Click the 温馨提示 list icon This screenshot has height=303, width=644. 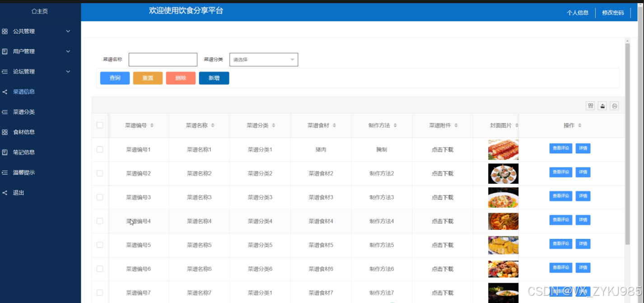pos(5,172)
